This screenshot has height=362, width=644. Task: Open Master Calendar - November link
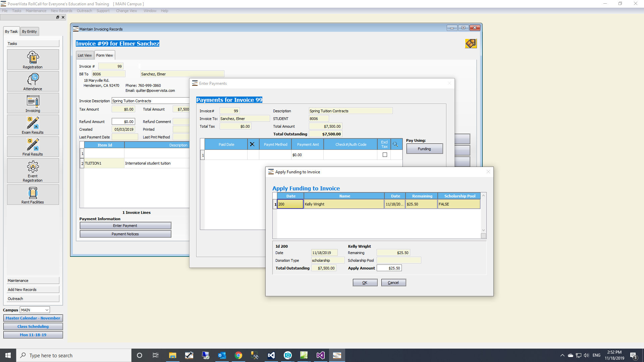click(x=33, y=318)
